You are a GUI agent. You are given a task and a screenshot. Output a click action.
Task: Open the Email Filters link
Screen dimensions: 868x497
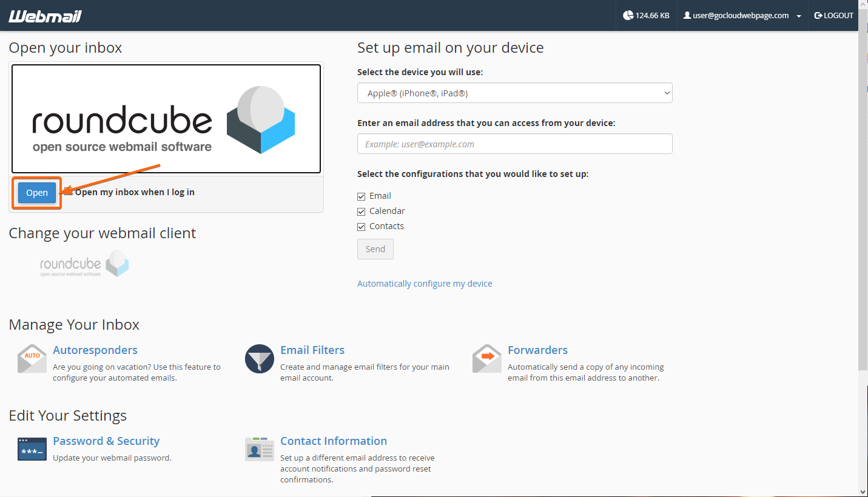click(x=312, y=350)
